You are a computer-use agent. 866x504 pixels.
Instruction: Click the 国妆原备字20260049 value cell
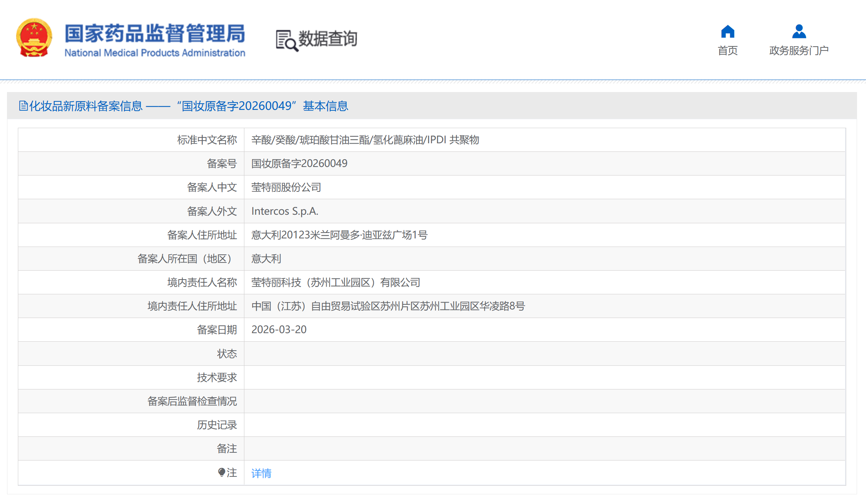[299, 163]
